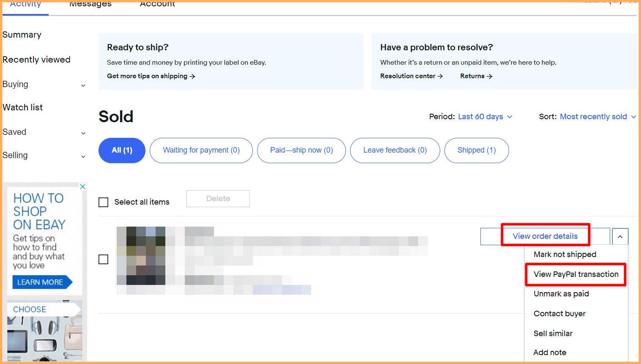
Task: Choose Sell similar from the menu
Action: pyautogui.click(x=553, y=333)
